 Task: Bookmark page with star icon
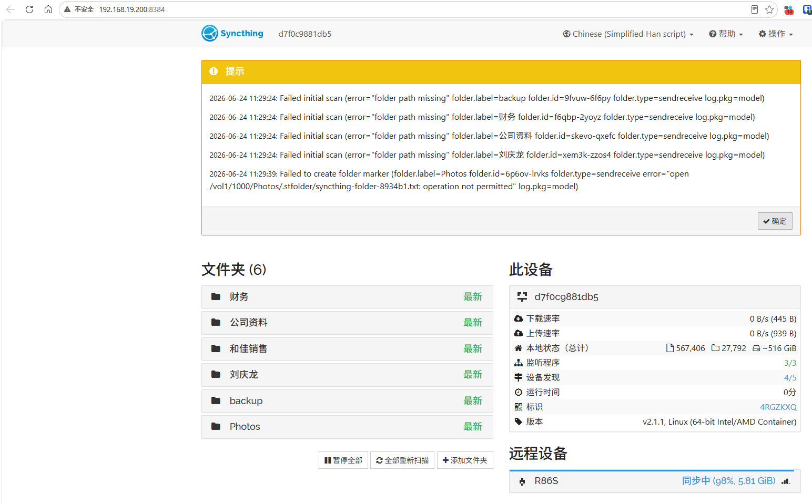tap(769, 9)
